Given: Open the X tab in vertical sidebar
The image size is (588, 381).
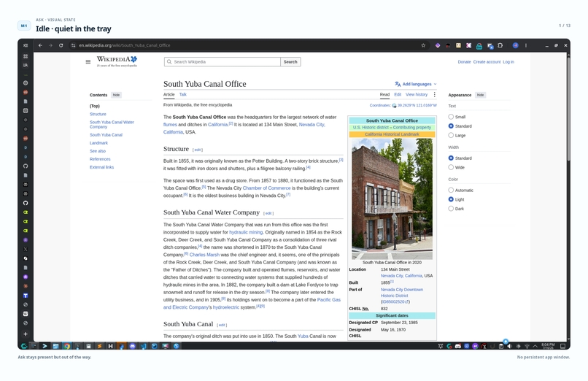Looking at the screenshot, I should 26,249.
